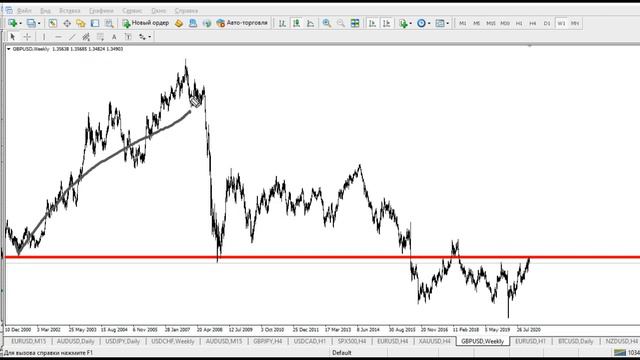Switch to BTCUSD,Daily chart tab
This screenshot has height=360, width=640.
(576, 341)
